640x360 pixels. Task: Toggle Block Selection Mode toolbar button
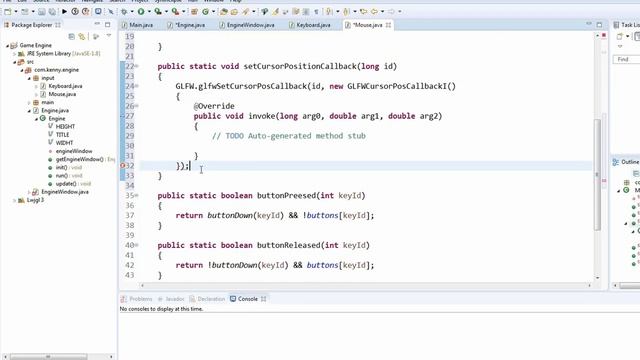click(x=306, y=11)
